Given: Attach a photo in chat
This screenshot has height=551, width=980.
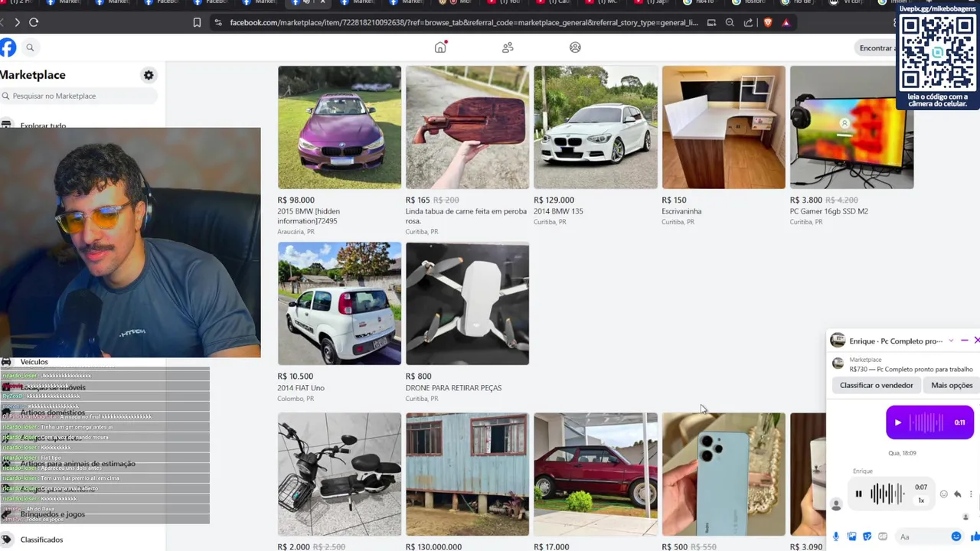Looking at the screenshot, I should tap(851, 536).
